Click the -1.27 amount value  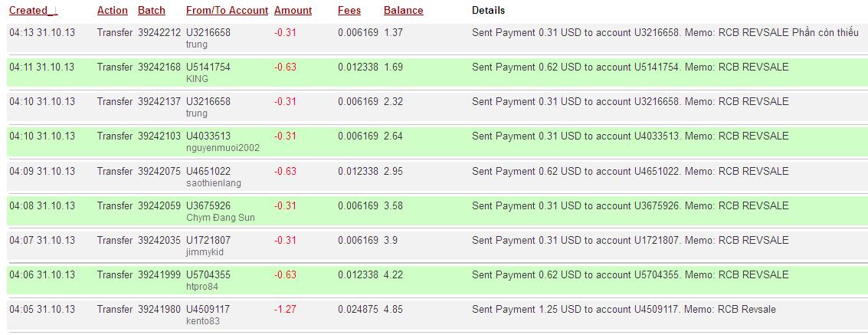tap(285, 310)
